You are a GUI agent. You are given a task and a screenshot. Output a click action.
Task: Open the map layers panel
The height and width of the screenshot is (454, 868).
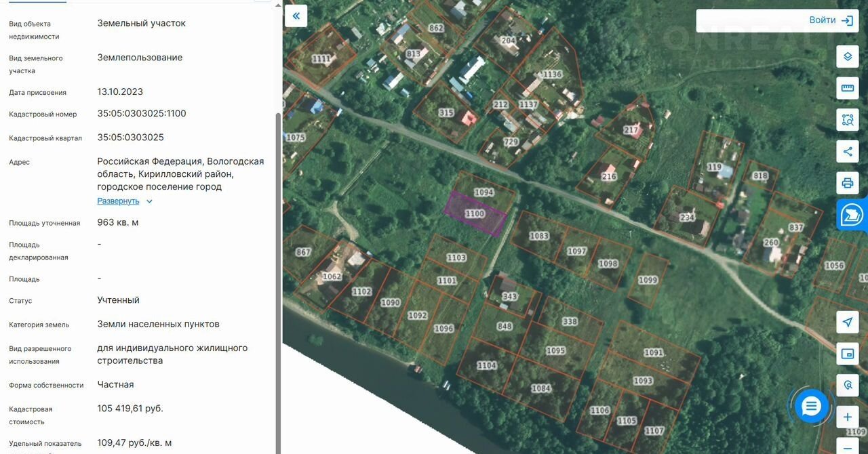[x=847, y=56]
